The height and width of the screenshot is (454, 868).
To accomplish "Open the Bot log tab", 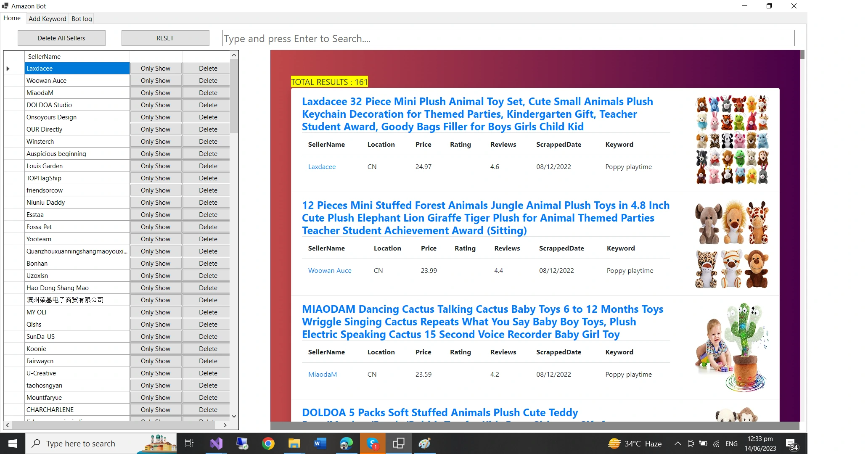I will tap(82, 18).
